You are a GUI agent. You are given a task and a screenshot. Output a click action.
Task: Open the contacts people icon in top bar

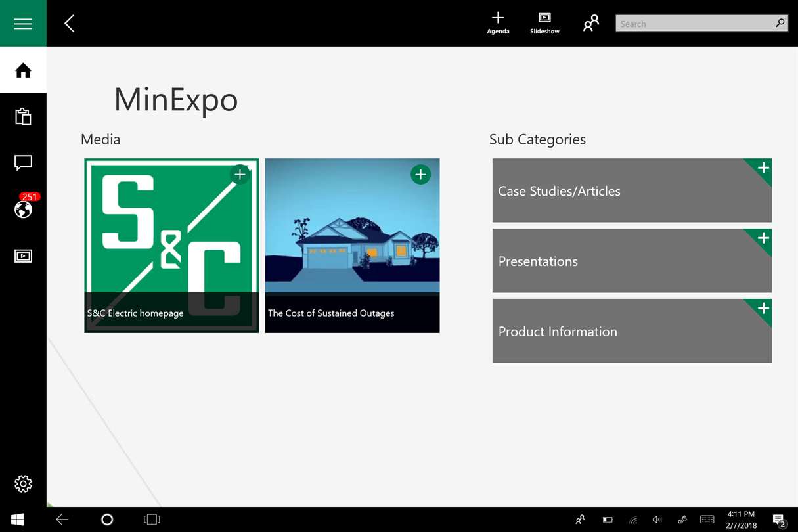(x=591, y=24)
